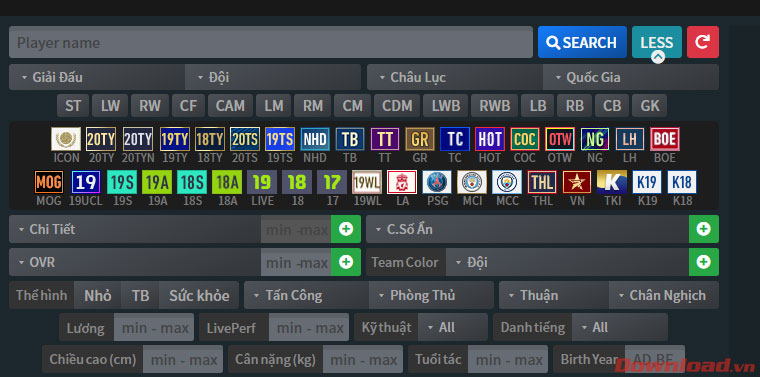Viewport: 760px width, 377px height.
Task: Click the blue SEARCH button
Action: click(x=582, y=42)
